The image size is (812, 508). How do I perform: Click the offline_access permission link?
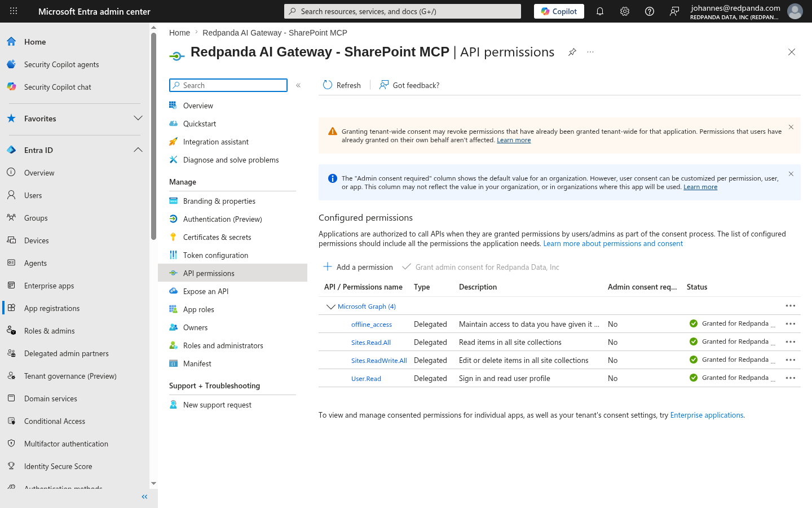point(372,325)
